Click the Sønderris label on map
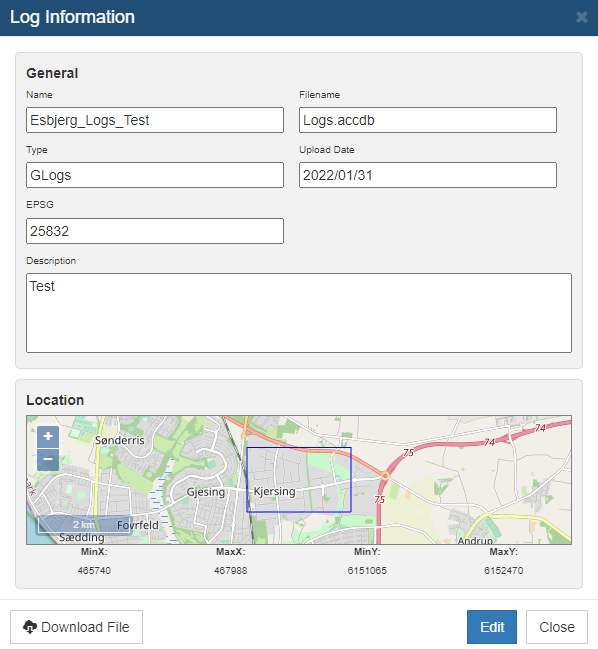598x649 pixels. point(120,440)
